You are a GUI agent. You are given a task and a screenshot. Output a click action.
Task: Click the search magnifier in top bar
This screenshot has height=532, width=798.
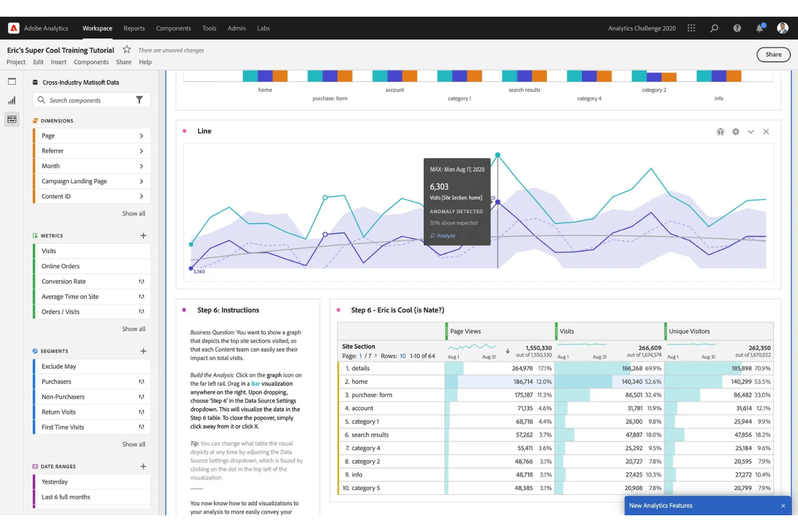click(714, 28)
